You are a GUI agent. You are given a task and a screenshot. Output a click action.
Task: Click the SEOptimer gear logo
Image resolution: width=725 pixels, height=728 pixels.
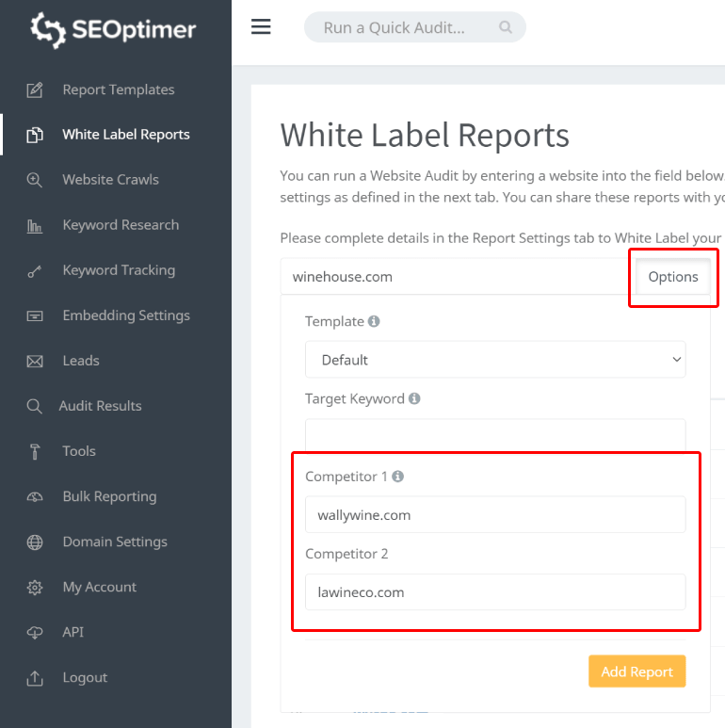point(48,30)
